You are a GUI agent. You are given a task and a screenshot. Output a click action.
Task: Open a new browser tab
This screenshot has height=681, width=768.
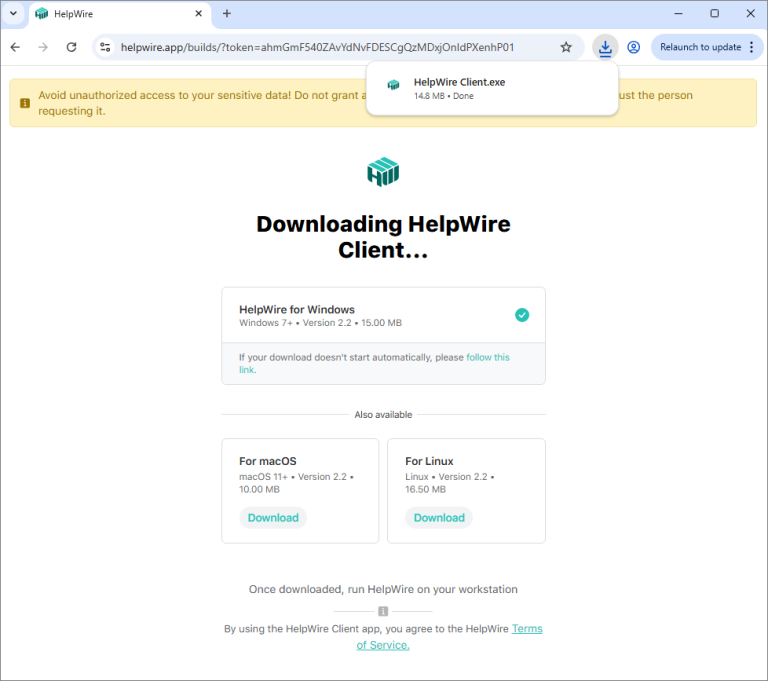(227, 14)
